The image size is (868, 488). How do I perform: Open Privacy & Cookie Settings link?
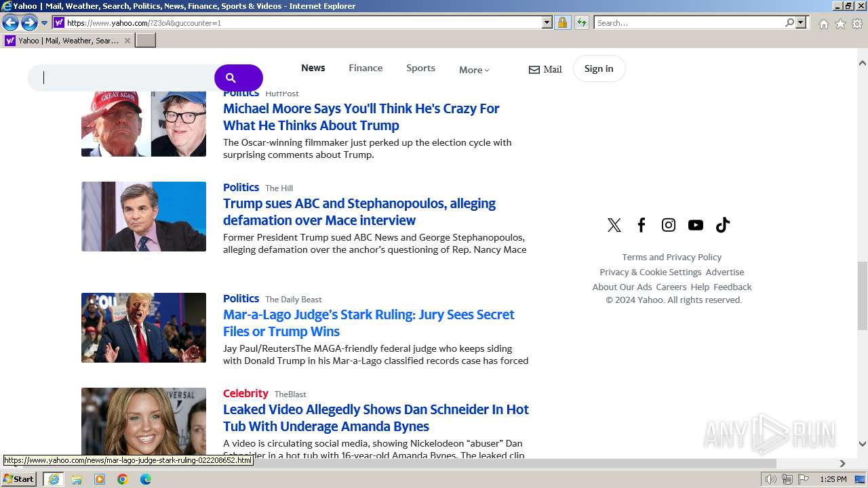click(650, 272)
